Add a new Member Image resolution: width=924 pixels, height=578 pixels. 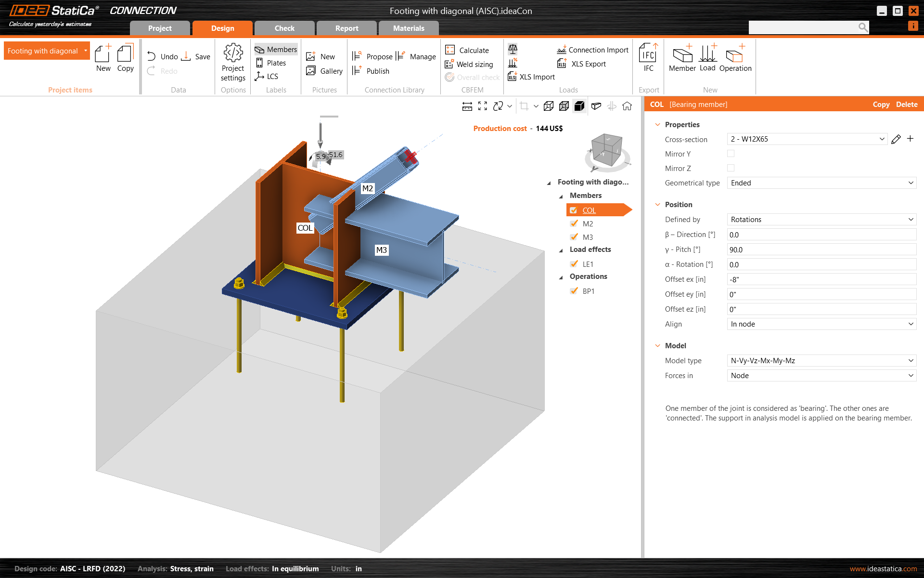tap(682, 54)
